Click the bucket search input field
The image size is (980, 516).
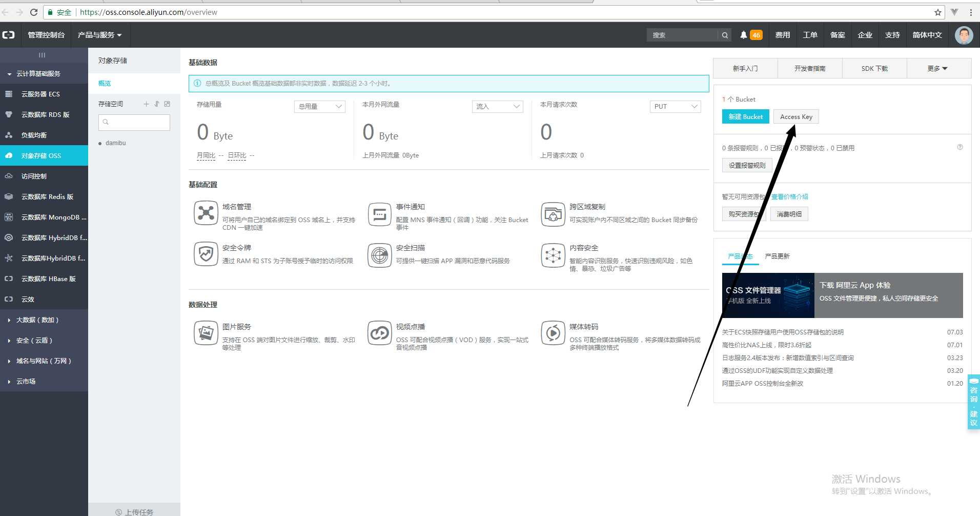click(x=134, y=122)
